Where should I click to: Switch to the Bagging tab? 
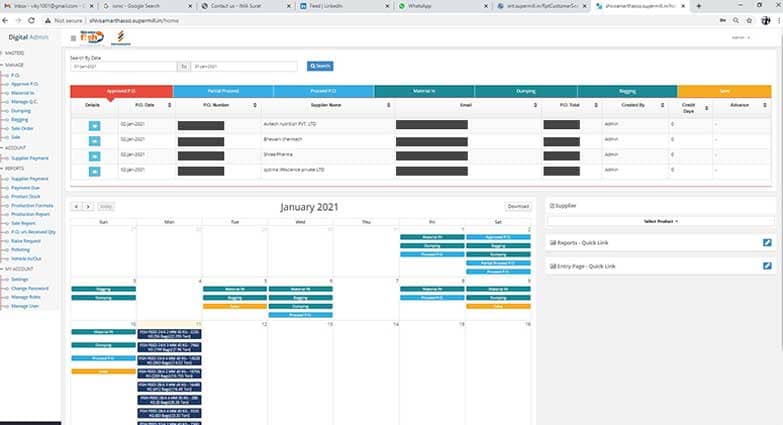coord(627,91)
